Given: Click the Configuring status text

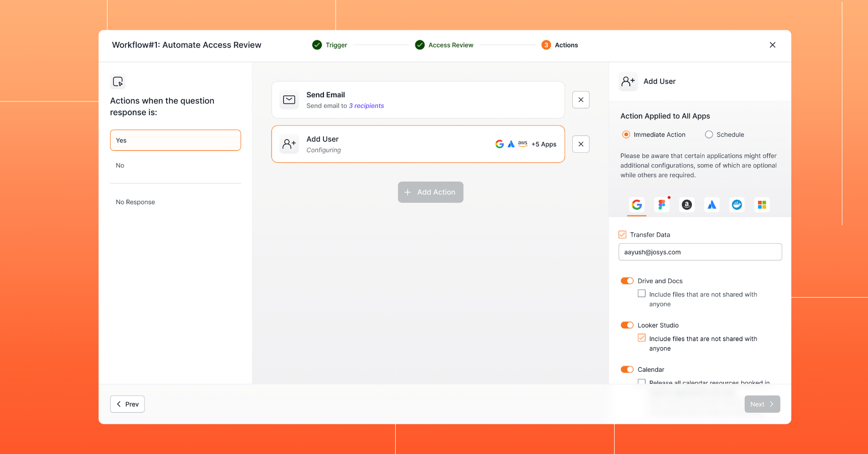Looking at the screenshot, I should click(323, 150).
